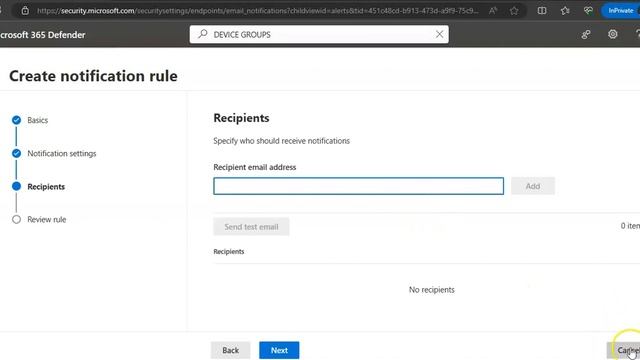Screen dimensions: 640x360
Task: Click Next to continue the wizard
Action: tap(279, 350)
